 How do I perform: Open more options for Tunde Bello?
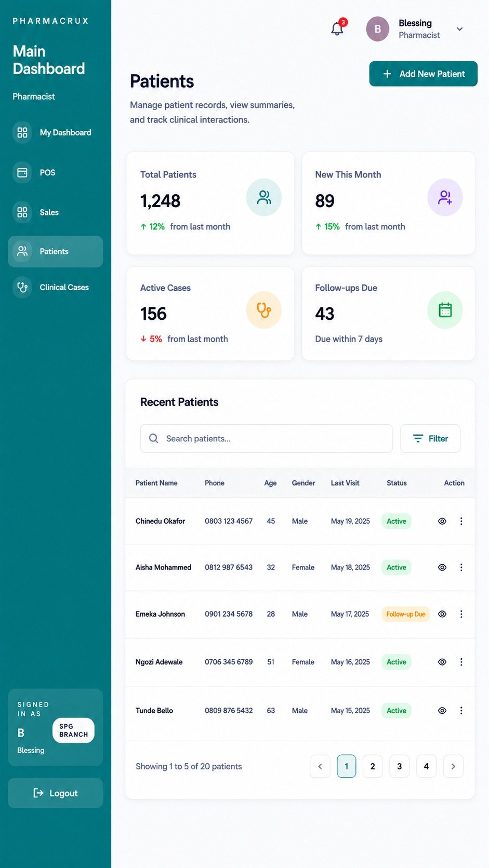coord(461,711)
